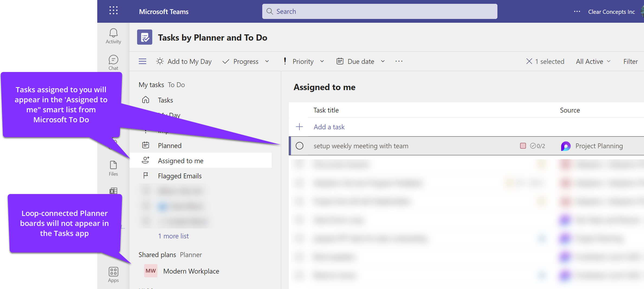Image resolution: width=644 pixels, height=289 pixels.
Task: Toggle the hamburger navigation menu
Action: pyautogui.click(x=143, y=61)
